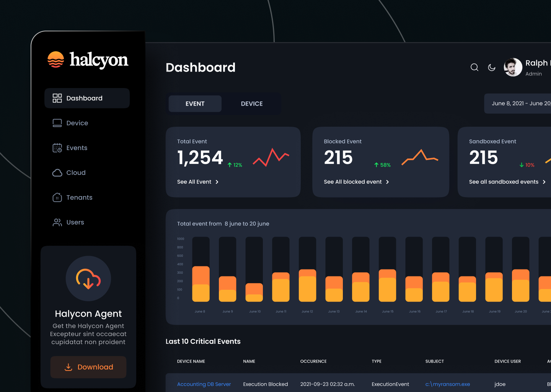The width and height of the screenshot is (551, 392).
Task: Switch to the DEVICE tab
Action: coord(252,103)
